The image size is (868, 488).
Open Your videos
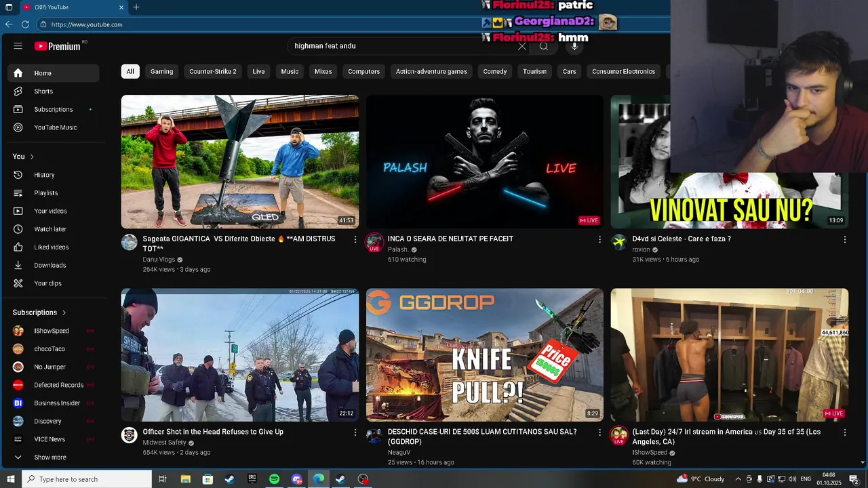click(x=54, y=211)
